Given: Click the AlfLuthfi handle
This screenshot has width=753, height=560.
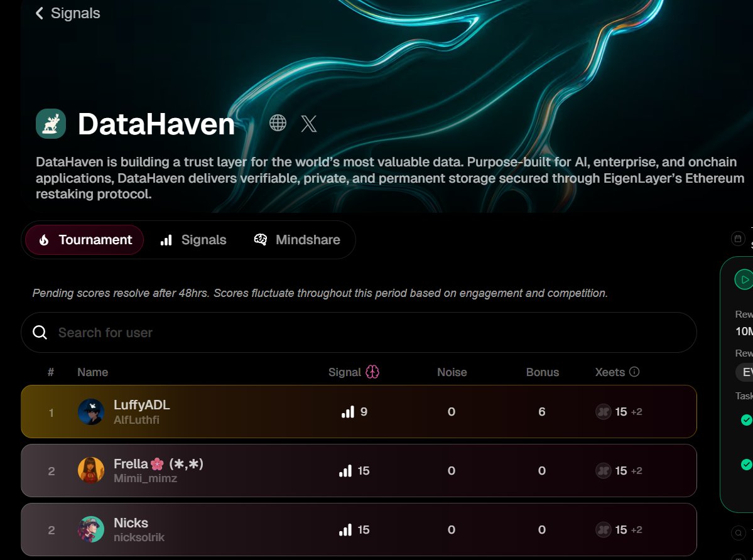Looking at the screenshot, I should tap(136, 420).
